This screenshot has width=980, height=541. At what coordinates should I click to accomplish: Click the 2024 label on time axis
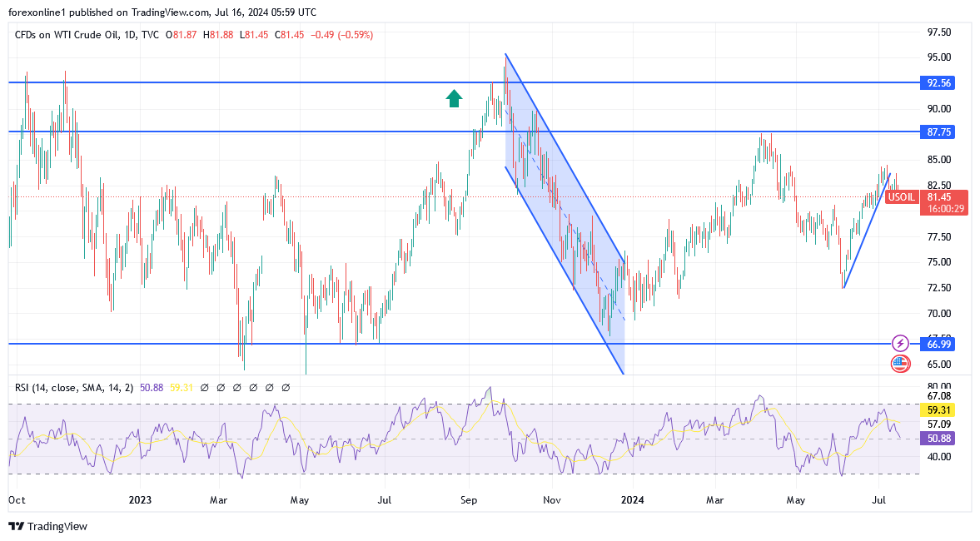[x=633, y=499]
